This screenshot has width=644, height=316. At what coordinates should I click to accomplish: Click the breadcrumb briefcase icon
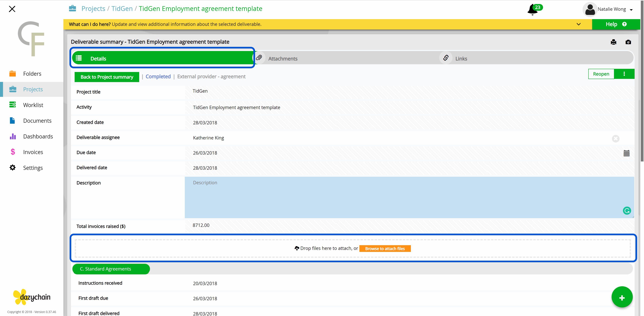point(72,8)
